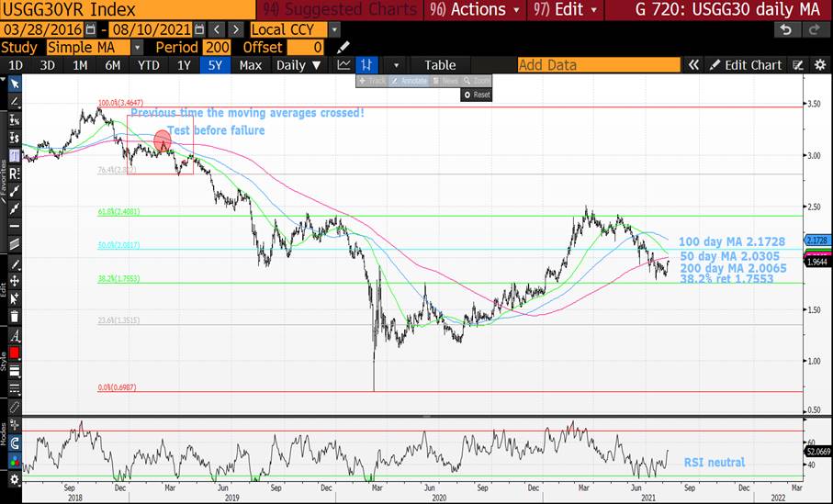Click the Add Data input field

click(597, 65)
